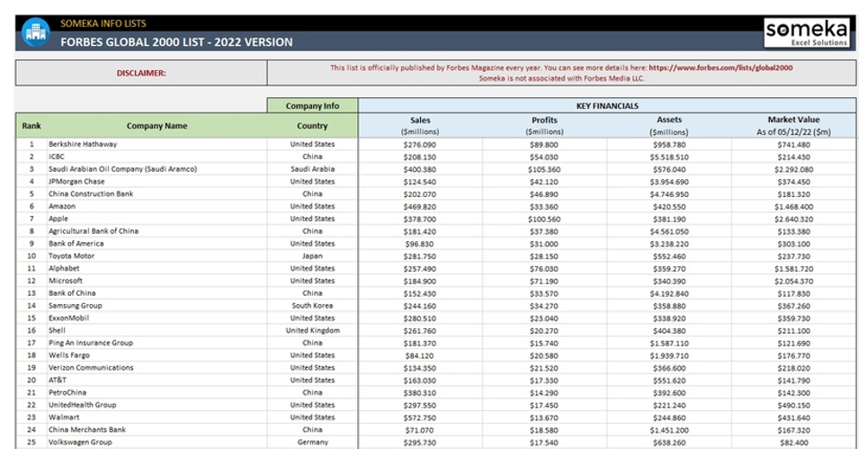Select the Shell company cell
Image resolution: width=868 pixels, height=466 pixels.
(157, 330)
